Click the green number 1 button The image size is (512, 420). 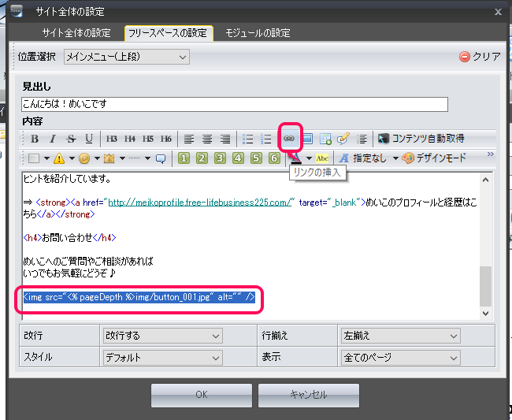[183, 158]
